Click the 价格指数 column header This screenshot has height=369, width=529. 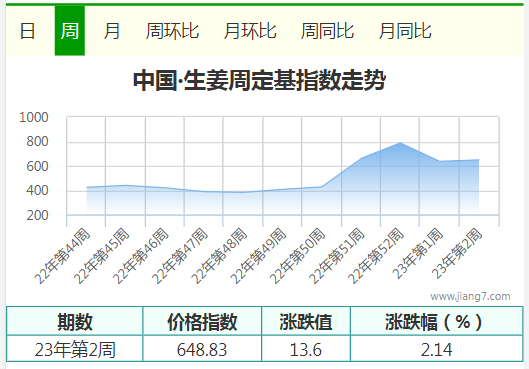click(202, 321)
